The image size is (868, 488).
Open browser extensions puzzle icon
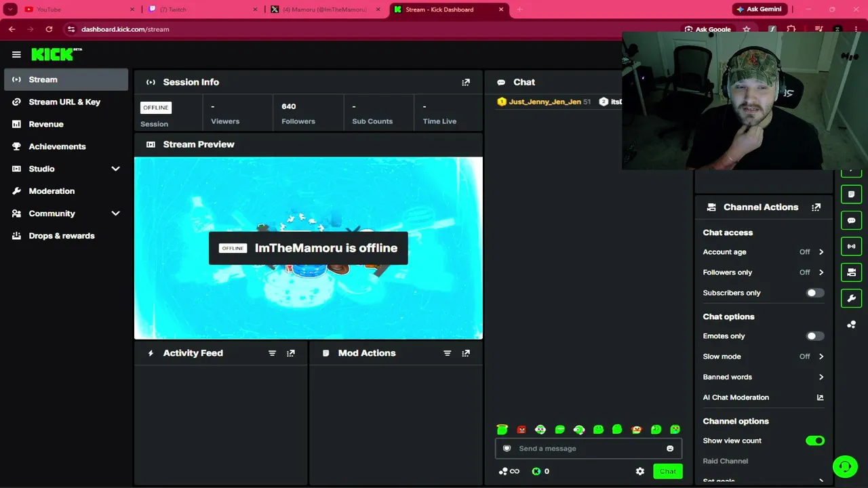[x=791, y=29]
